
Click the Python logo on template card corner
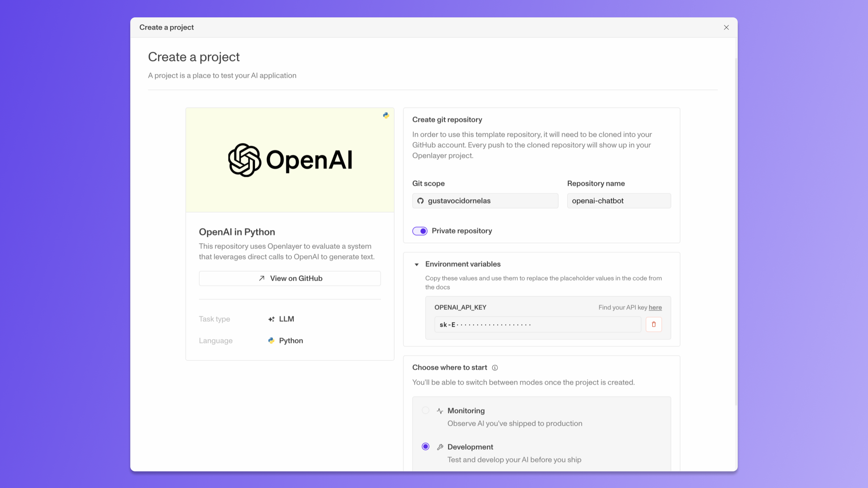386,115
